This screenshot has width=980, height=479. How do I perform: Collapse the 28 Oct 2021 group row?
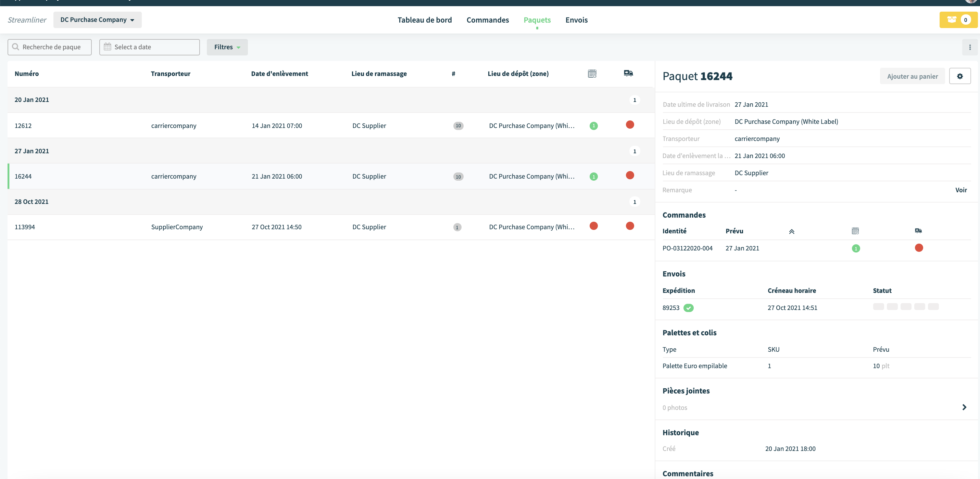[330, 202]
